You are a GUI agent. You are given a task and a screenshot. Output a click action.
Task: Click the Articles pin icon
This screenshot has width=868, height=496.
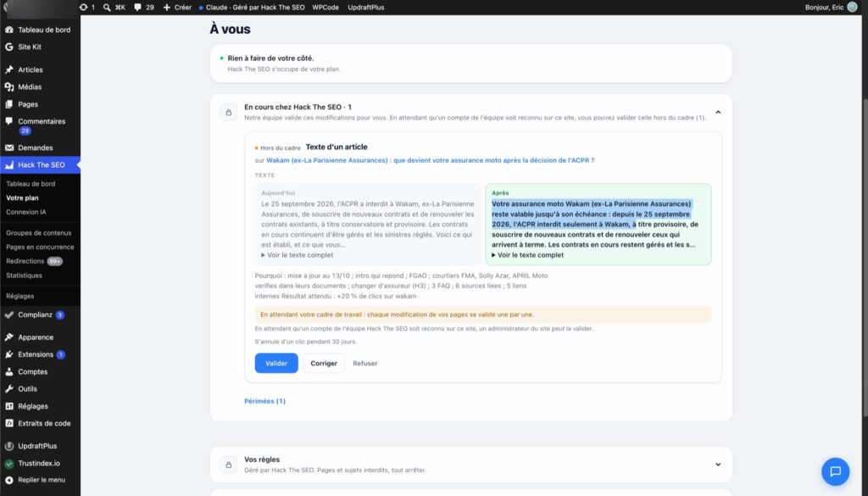point(9,70)
